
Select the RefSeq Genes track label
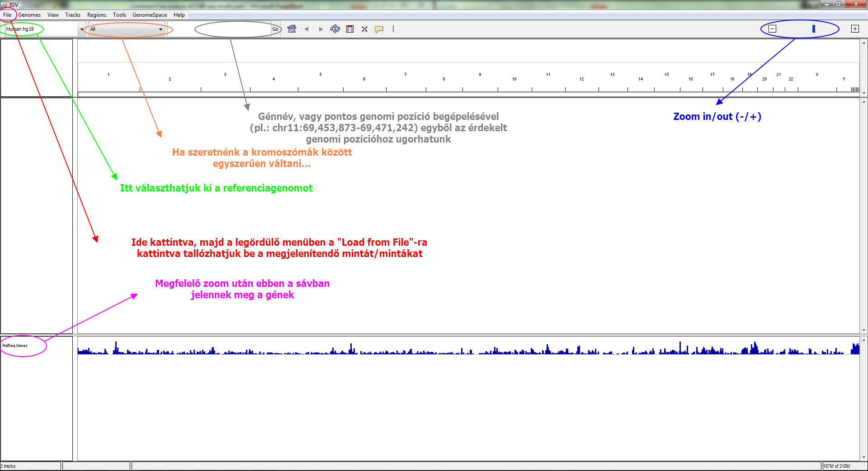pos(15,346)
